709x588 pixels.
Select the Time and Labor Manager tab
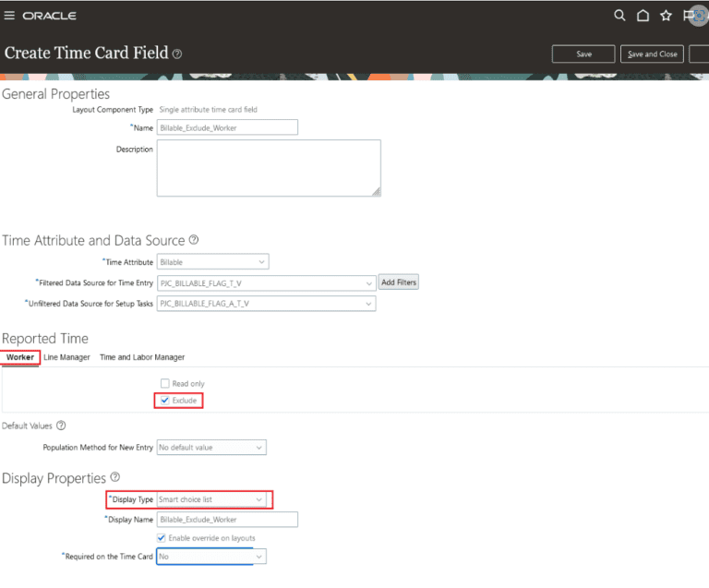point(142,357)
